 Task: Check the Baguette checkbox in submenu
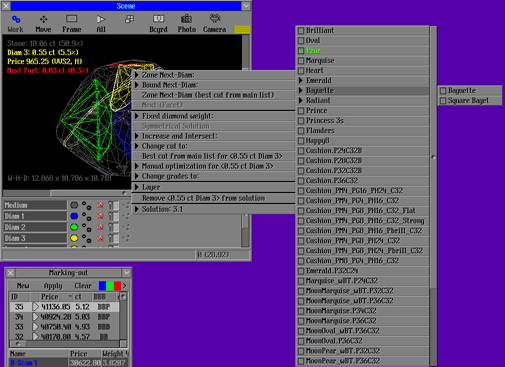point(443,91)
